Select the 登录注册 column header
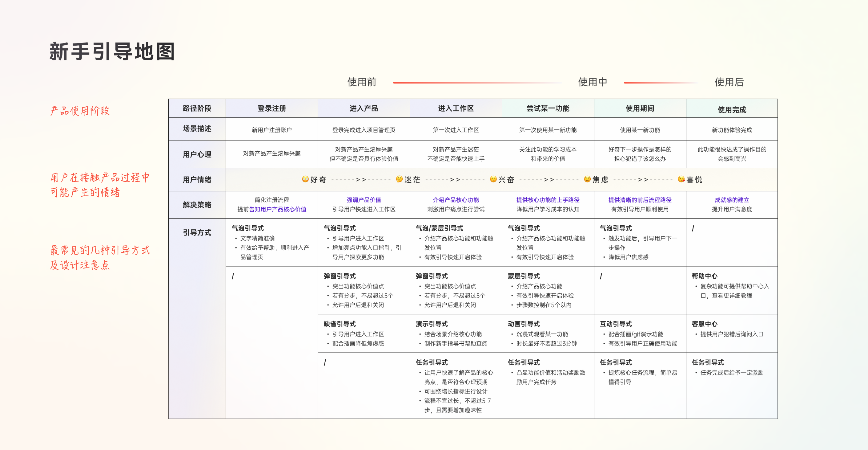The image size is (868, 450). tap(271, 108)
